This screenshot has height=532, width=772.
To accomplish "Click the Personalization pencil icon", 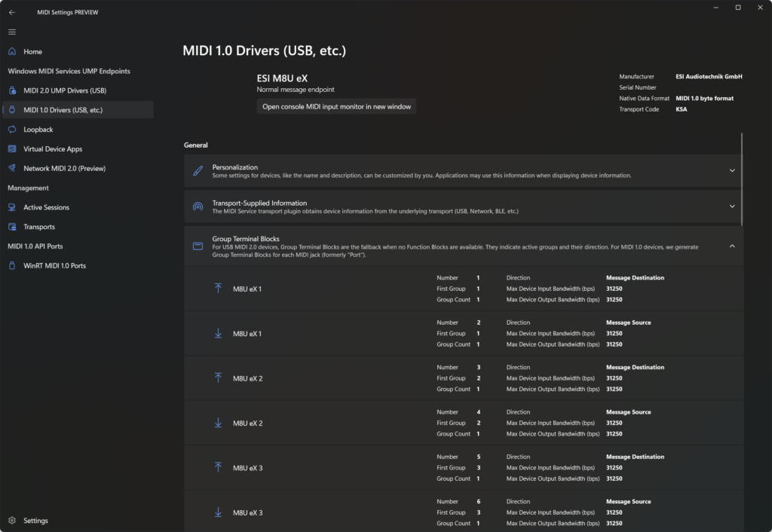I will [198, 171].
